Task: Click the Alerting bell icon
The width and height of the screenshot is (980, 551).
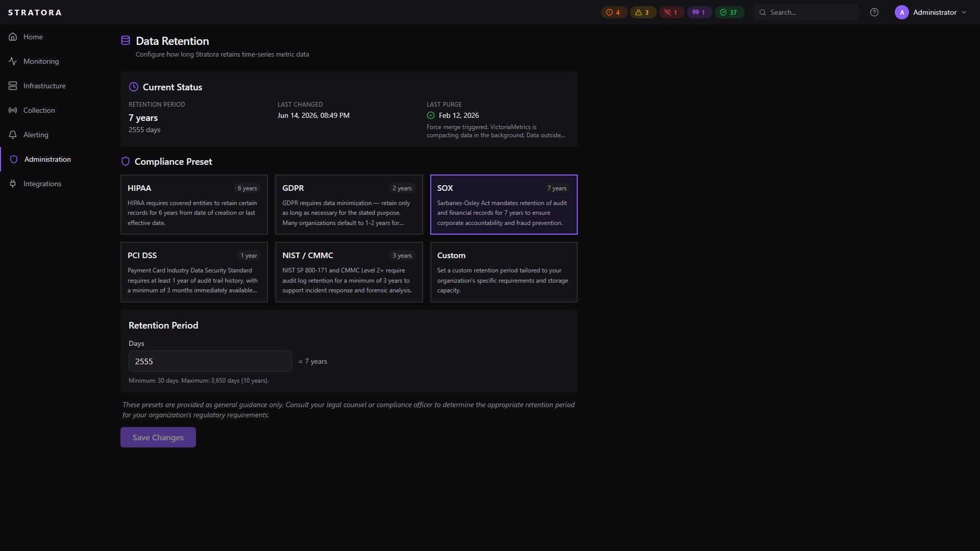Action: click(x=13, y=135)
